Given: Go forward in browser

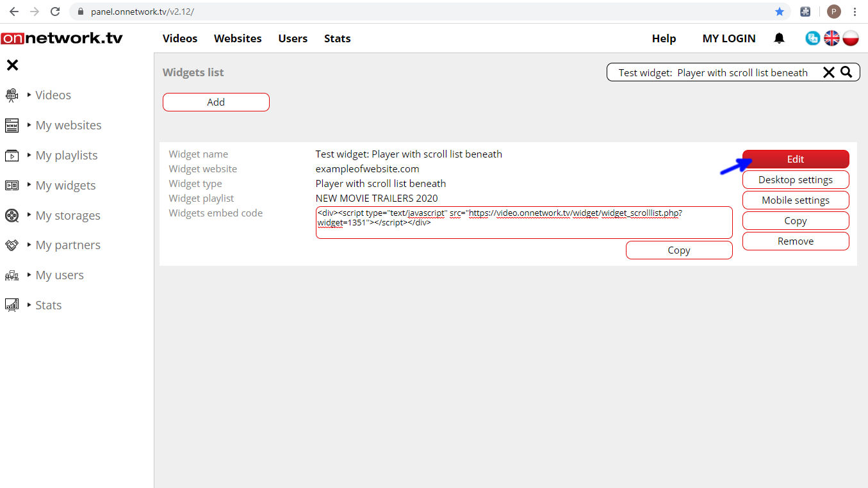Looking at the screenshot, I should [x=35, y=12].
